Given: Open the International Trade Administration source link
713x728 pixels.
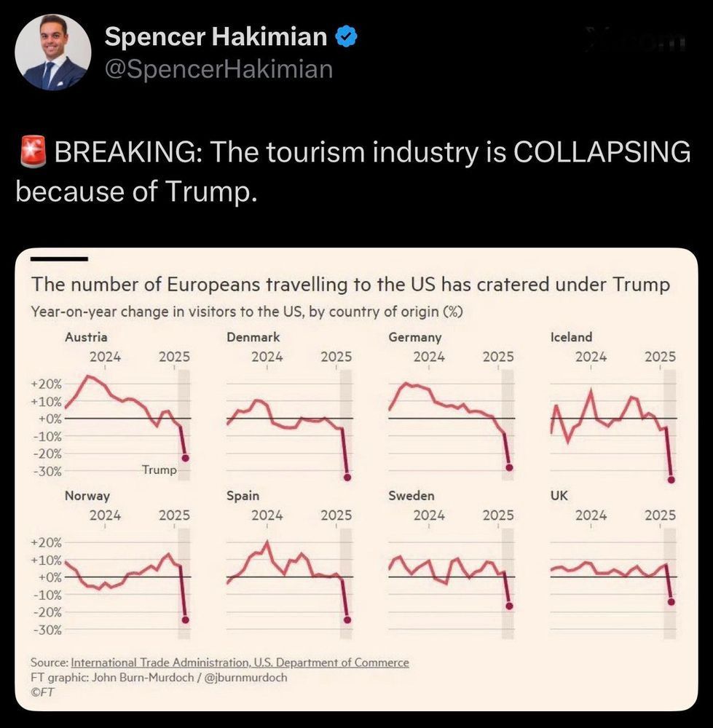Looking at the screenshot, I should tap(240, 662).
